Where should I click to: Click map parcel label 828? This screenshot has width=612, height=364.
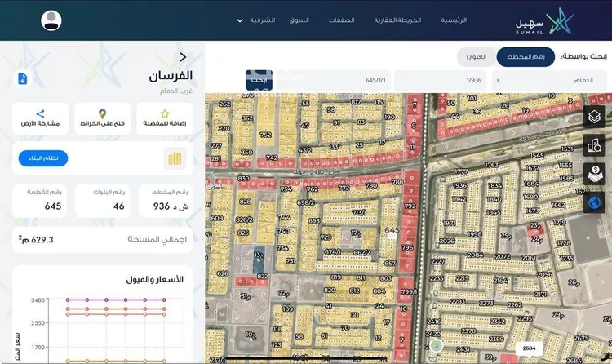point(245,202)
